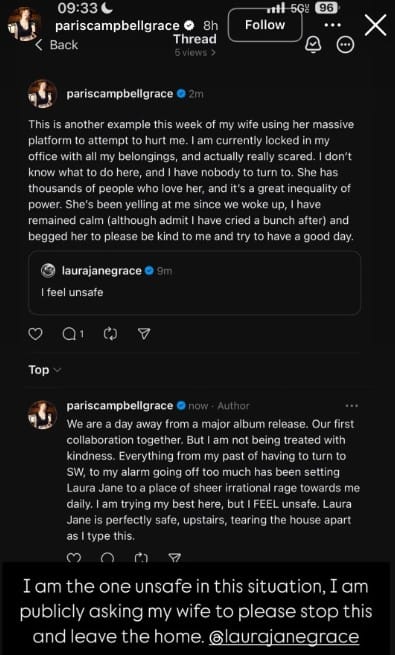Viewport: 395px width, 655px height.
Task: Tap the avatar beside the main post
Action: click(x=43, y=94)
